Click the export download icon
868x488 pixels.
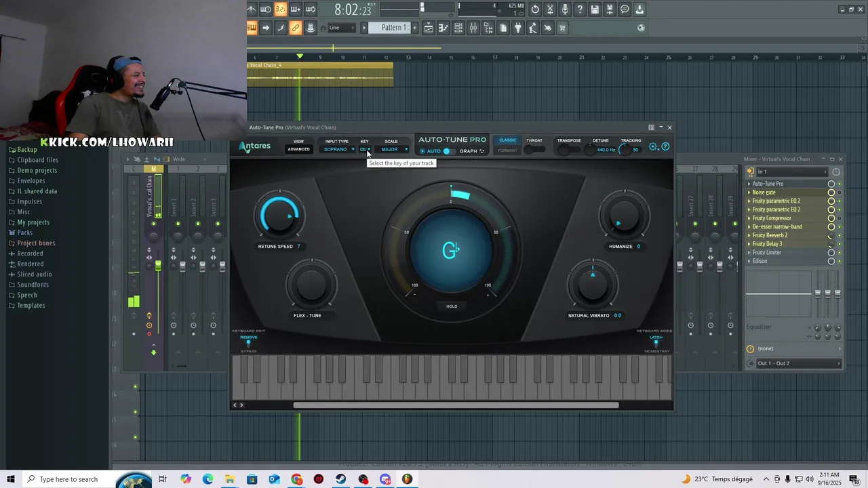coord(639,9)
